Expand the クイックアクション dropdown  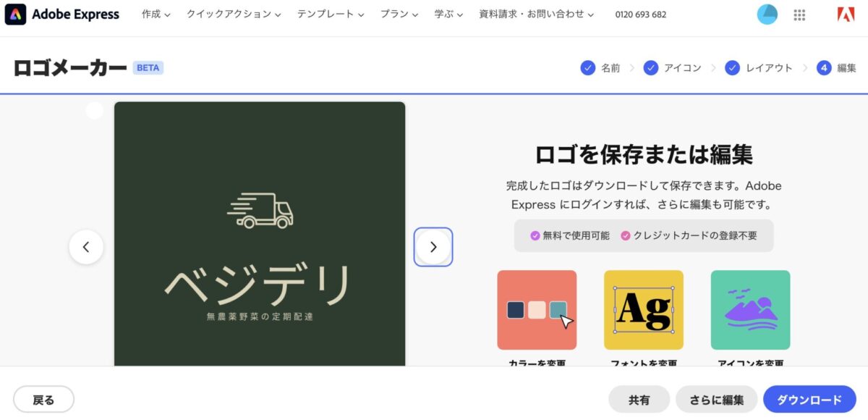pyautogui.click(x=234, y=14)
